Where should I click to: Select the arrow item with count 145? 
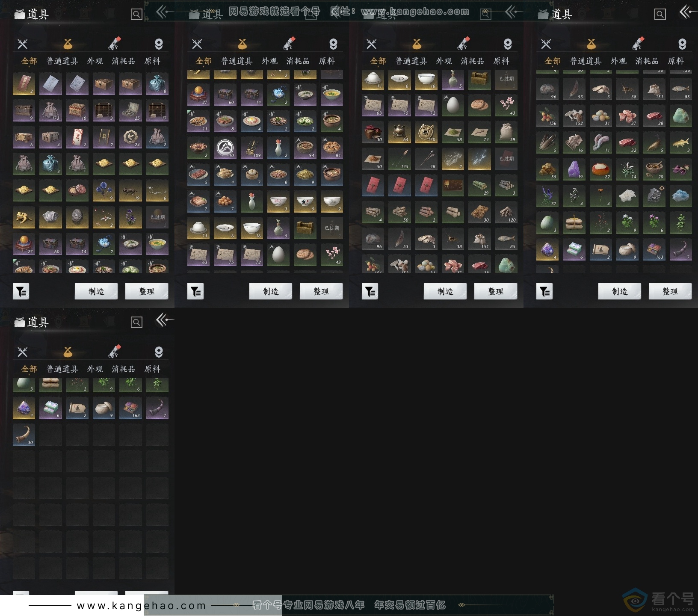pyautogui.click(x=399, y=159)
